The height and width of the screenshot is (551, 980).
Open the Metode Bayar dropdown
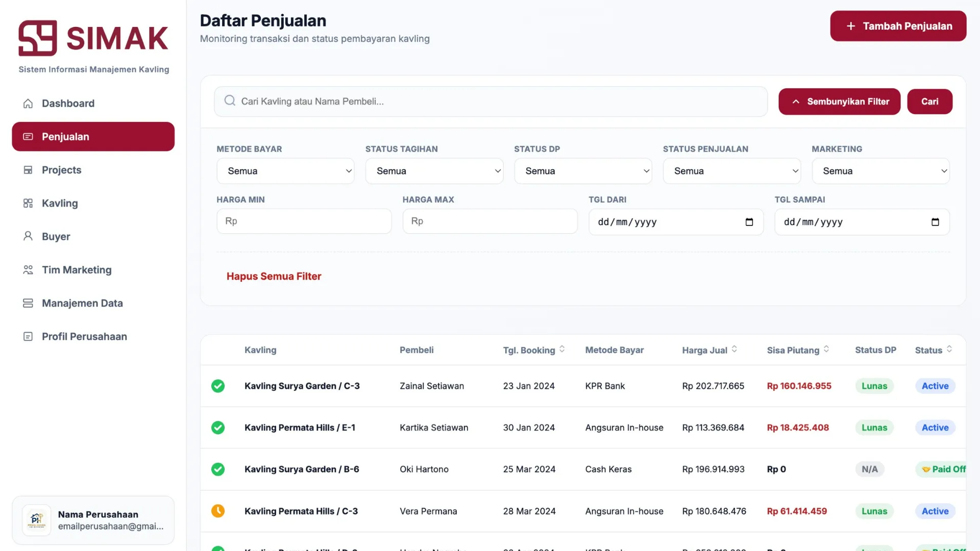pyautogui.click(x=285, y=171)
